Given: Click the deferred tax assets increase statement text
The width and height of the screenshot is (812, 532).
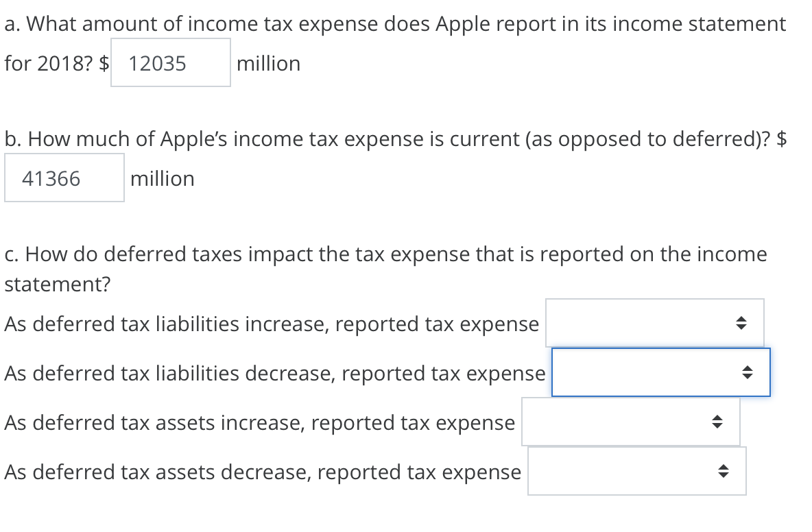Looking at the screenshot, I should coord(260,422).
